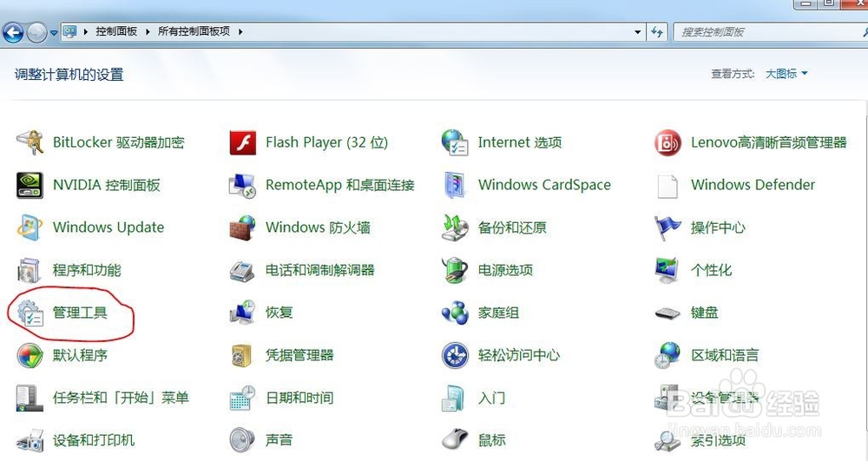Open the 大图标 view mode dropdown
This screenshot has width=868, height=461.
click(786, 74)
